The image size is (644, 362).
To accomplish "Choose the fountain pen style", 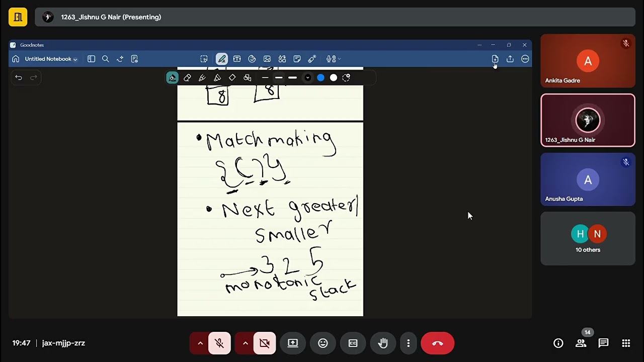I will [172, 77].
